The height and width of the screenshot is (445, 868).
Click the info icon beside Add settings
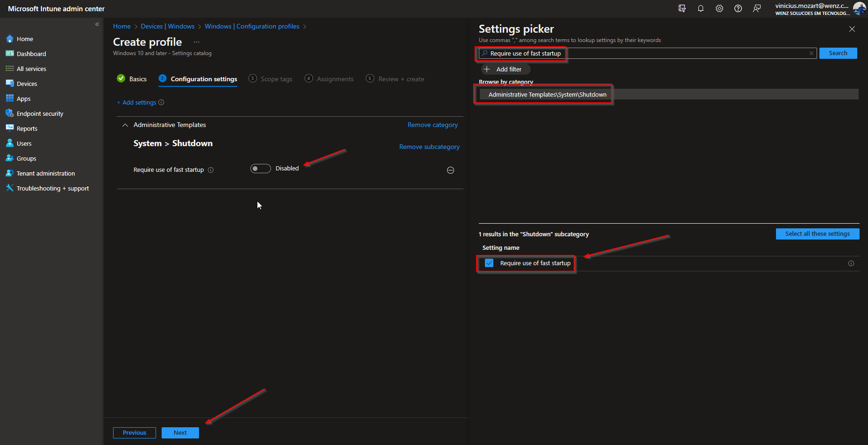(161, 102)
